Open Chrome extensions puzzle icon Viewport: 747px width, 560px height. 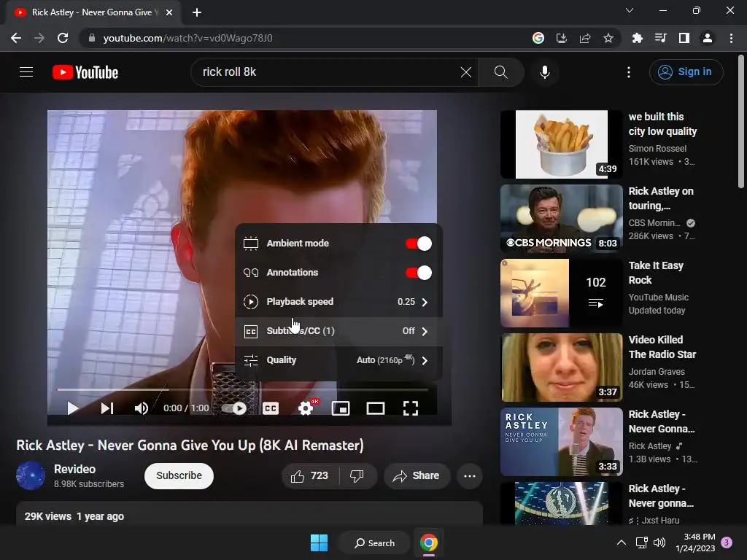click(x=637, y=38)
